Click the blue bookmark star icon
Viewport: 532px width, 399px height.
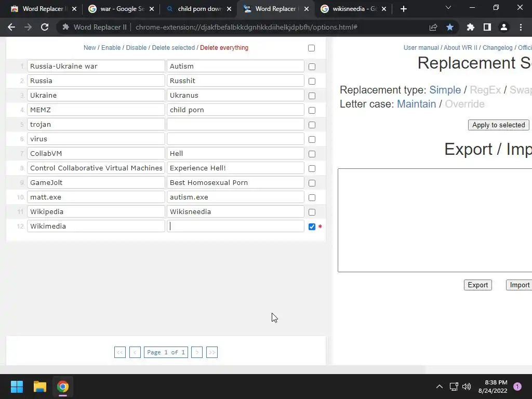[450, 27]
